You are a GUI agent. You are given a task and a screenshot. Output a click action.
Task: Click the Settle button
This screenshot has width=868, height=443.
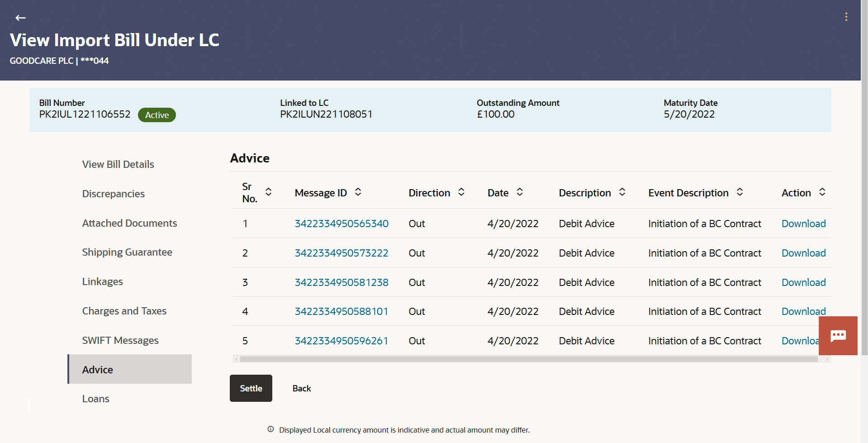coord(251,388)
